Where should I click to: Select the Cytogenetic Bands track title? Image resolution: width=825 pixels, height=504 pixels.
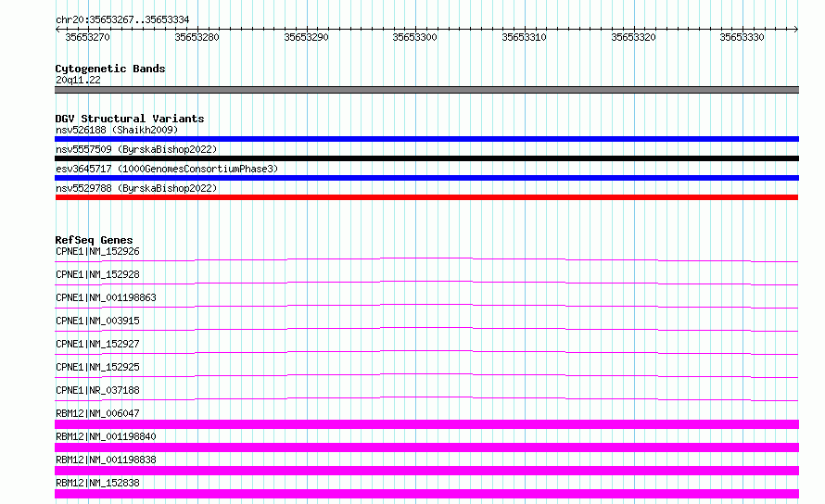pos(110,69)
